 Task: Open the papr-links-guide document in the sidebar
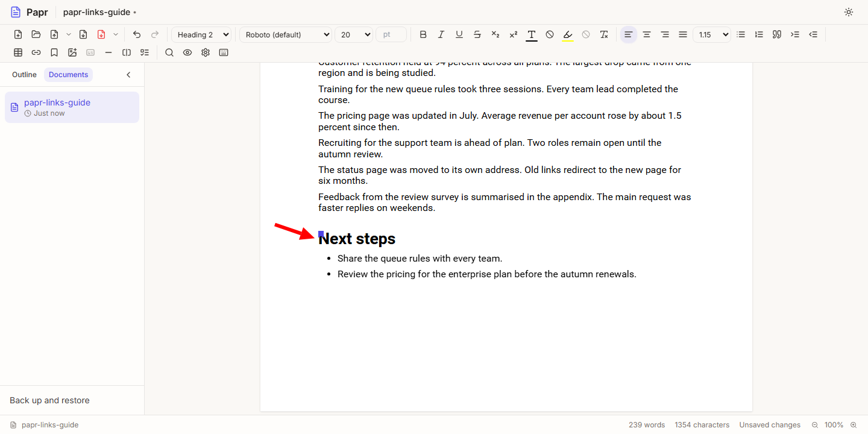click(x=72, y=107)
